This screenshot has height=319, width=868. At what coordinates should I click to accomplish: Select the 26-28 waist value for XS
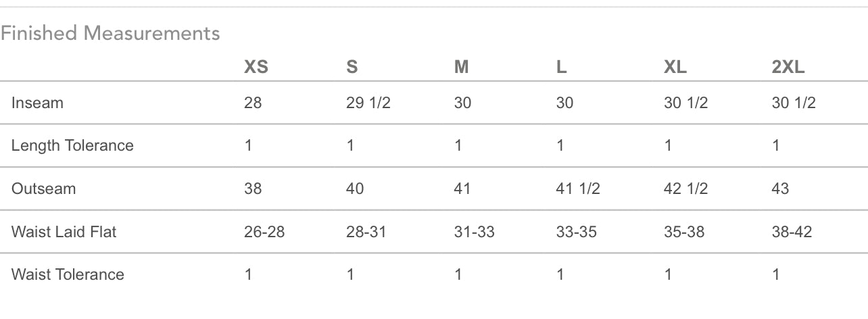click(264, 232)
